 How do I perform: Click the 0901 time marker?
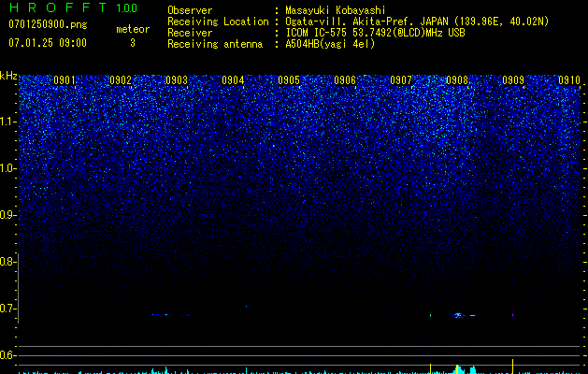[x=65, y=80]
